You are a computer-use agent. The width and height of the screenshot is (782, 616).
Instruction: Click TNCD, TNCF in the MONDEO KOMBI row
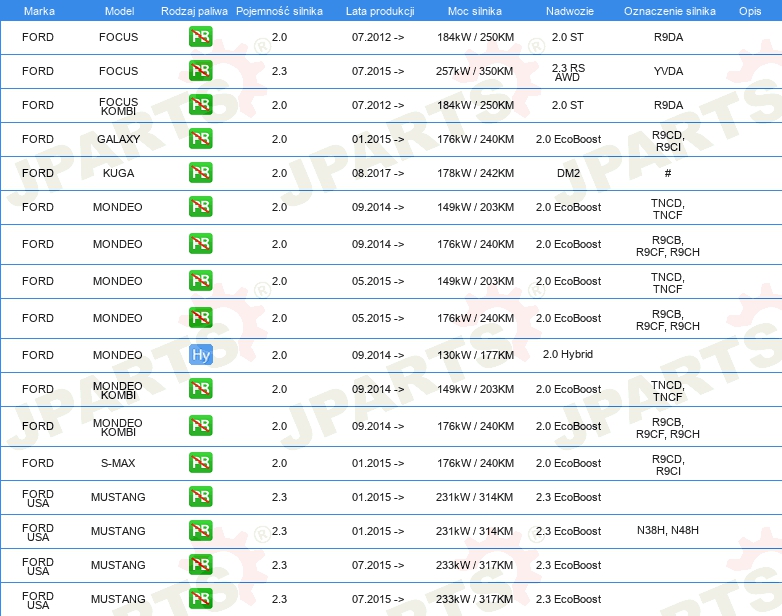pyautogui.click(x=668, y=391)
